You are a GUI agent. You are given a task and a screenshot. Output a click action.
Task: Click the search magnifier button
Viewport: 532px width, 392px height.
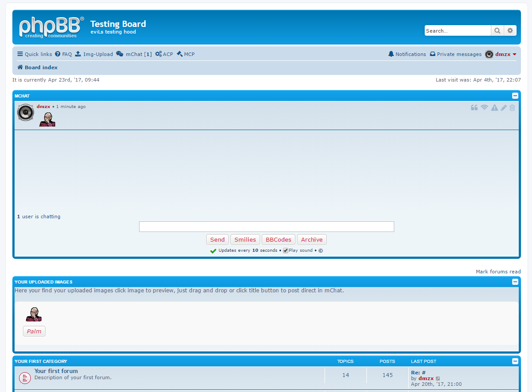pyautogui.click(x=497, y=30)
